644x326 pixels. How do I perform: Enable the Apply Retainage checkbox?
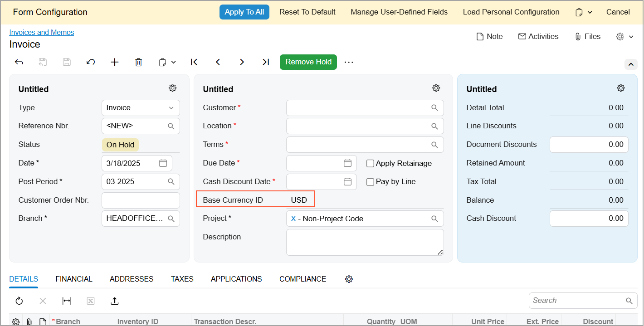pyautogui.click(x=371, y=164)
